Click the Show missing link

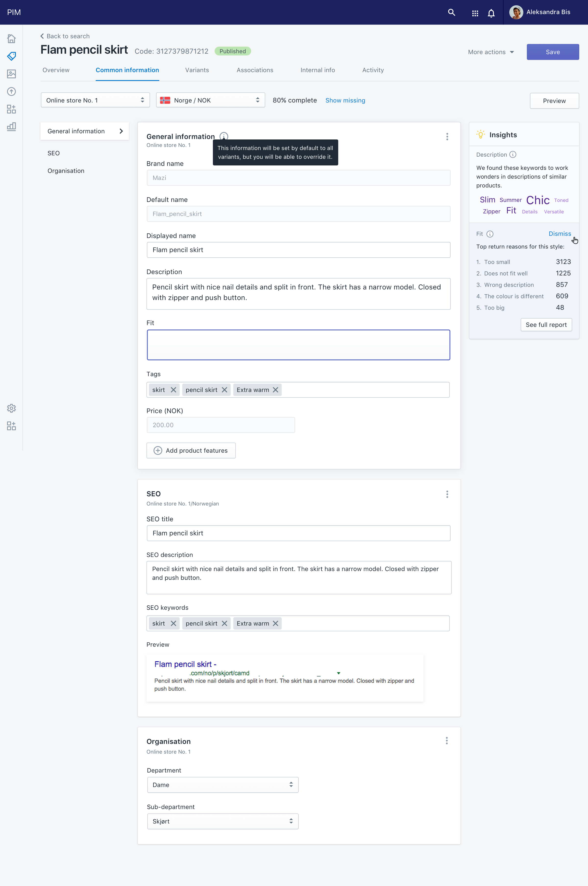345,100
